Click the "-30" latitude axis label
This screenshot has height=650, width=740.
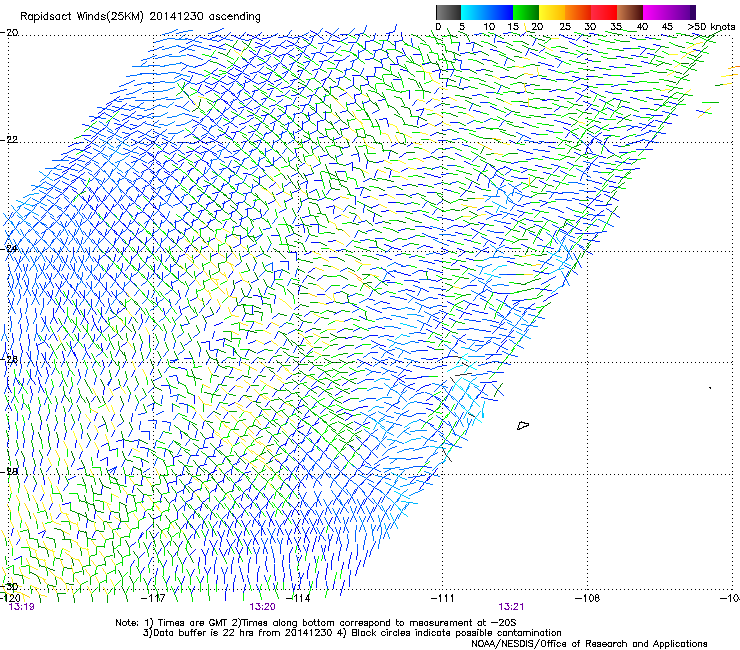[x=9, y=586]
